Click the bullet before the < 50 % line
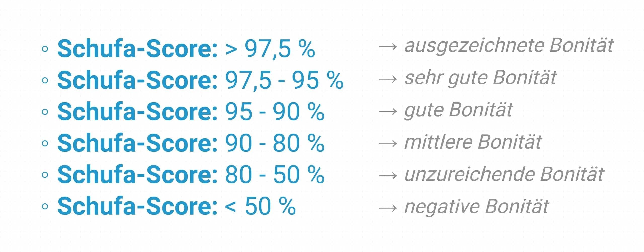This screenshot has width=644, height=252. 45,207
